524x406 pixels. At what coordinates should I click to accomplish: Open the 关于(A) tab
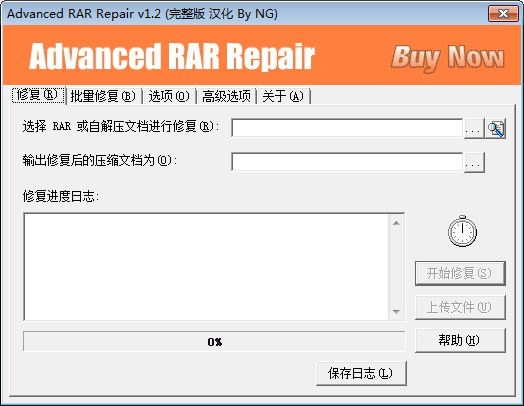tap(283, 96)
